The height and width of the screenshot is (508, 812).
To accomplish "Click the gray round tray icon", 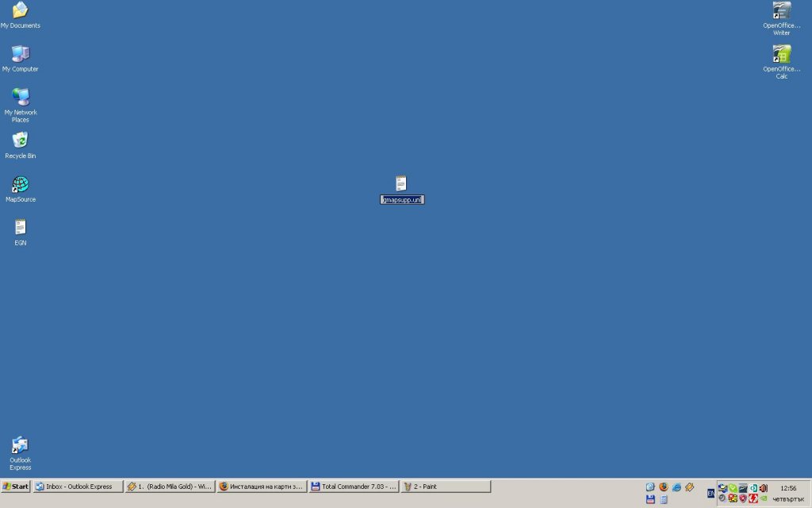I will 722,498.
